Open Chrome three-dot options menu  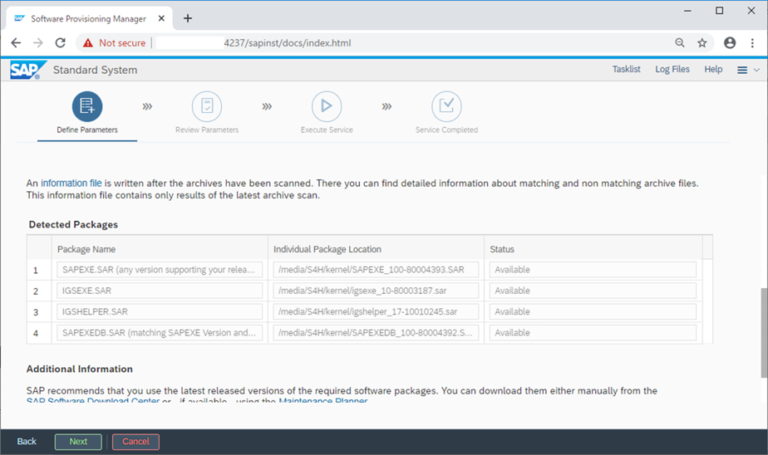tap(752, 43)
